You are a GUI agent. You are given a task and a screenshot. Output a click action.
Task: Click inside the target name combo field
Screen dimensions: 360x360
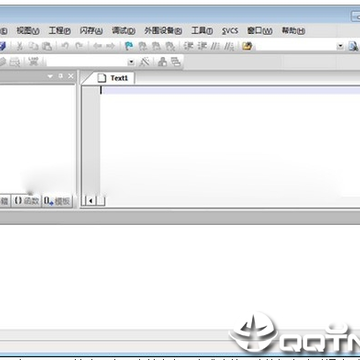[87, 62]
